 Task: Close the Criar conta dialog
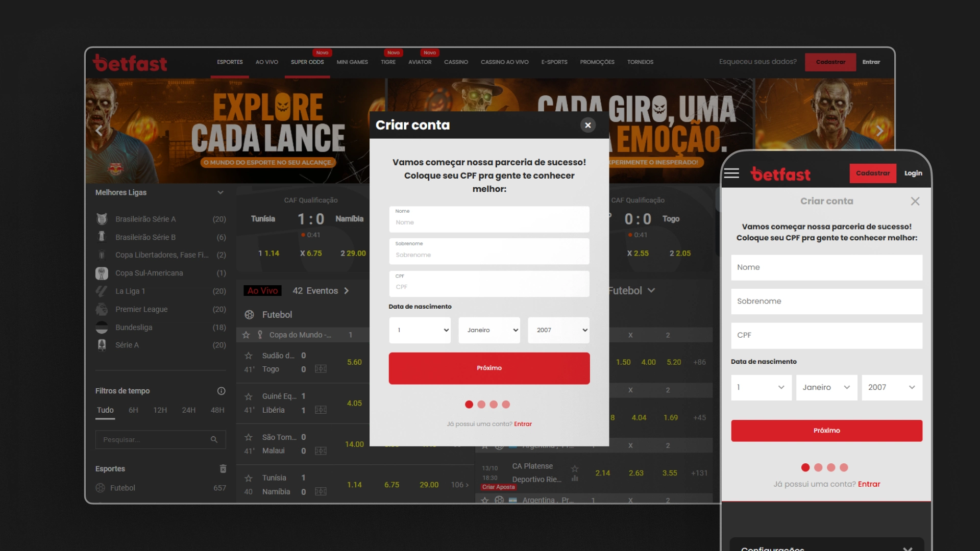coord(588,125)
